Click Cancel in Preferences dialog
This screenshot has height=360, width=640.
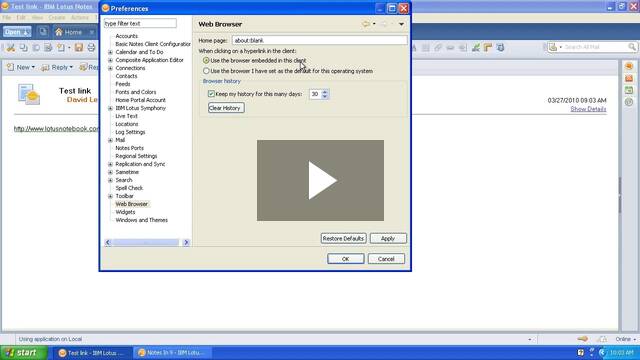(x=386, y=259)
